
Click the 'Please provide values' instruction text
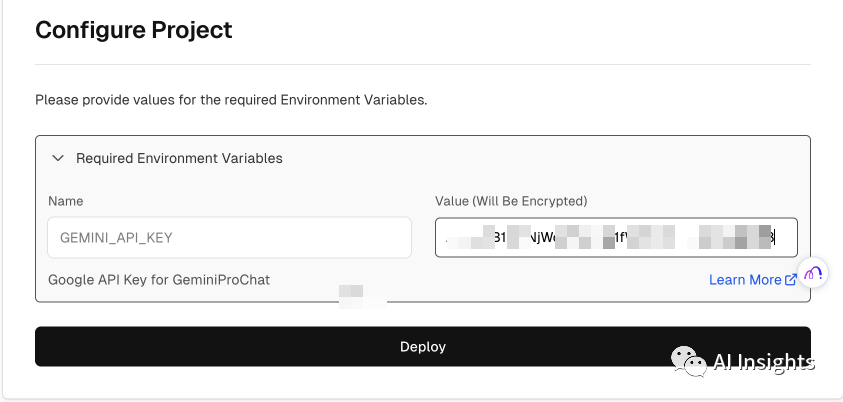point(231,100)
